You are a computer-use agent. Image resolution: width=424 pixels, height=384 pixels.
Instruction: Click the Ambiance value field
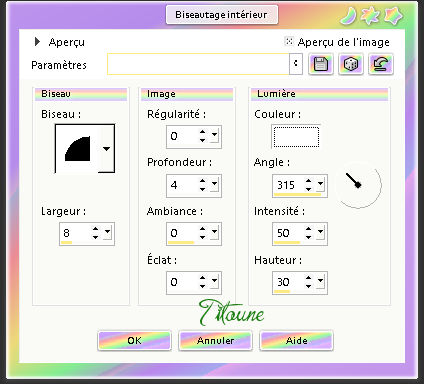pyautogui.click(x=182, y=233)
